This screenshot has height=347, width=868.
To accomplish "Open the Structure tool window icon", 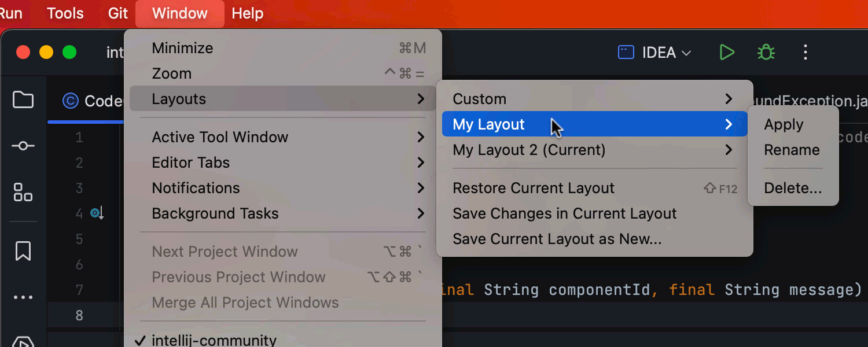I will pyautogui.click(x=23, y=192).
